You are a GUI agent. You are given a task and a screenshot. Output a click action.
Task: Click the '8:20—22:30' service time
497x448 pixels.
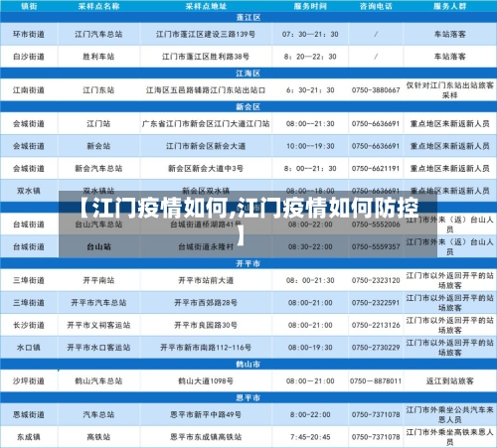click(x=310, y=57)
